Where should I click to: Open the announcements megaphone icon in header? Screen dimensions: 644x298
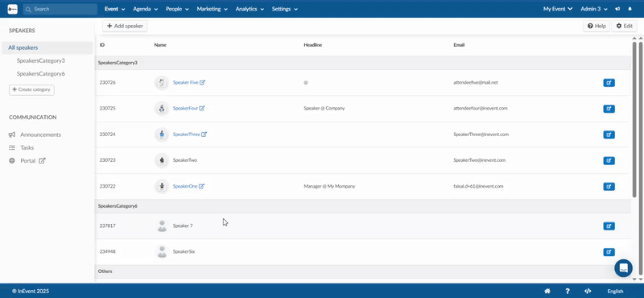coord(617,9)
